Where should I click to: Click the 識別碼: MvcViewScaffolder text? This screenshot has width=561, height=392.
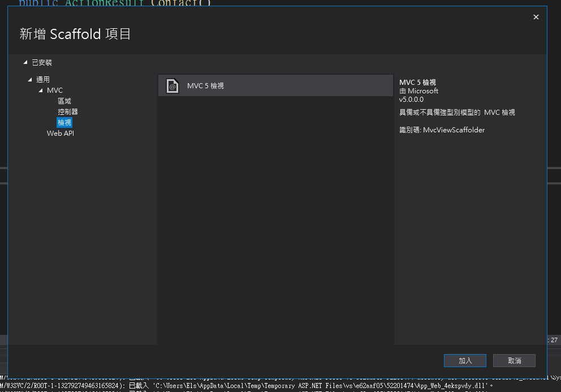click(x=442, y=130)
